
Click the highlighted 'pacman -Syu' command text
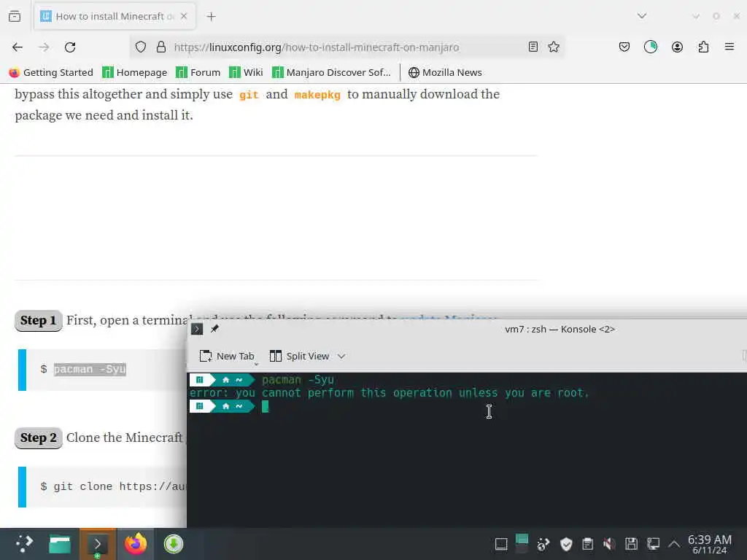tap(90, 369)
